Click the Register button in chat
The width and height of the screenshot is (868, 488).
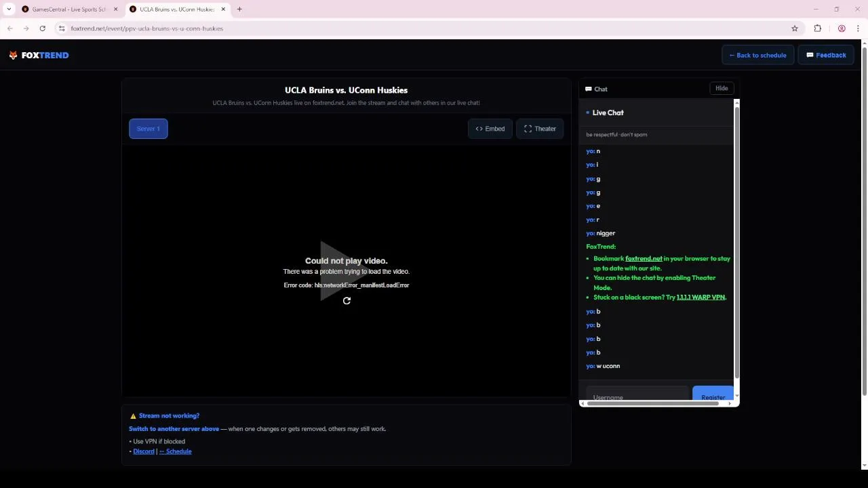click(713, 396)
